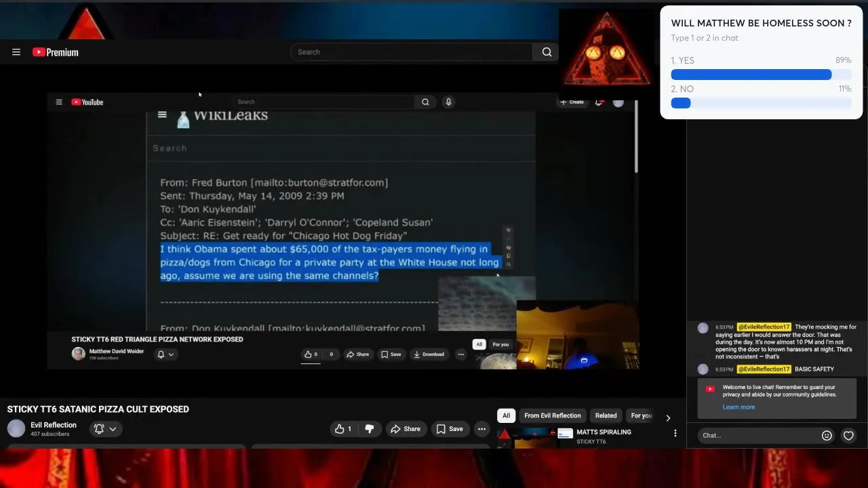Click the embedded YouTube logo
This screenshot has height=488, width=868.
(87, 102)
